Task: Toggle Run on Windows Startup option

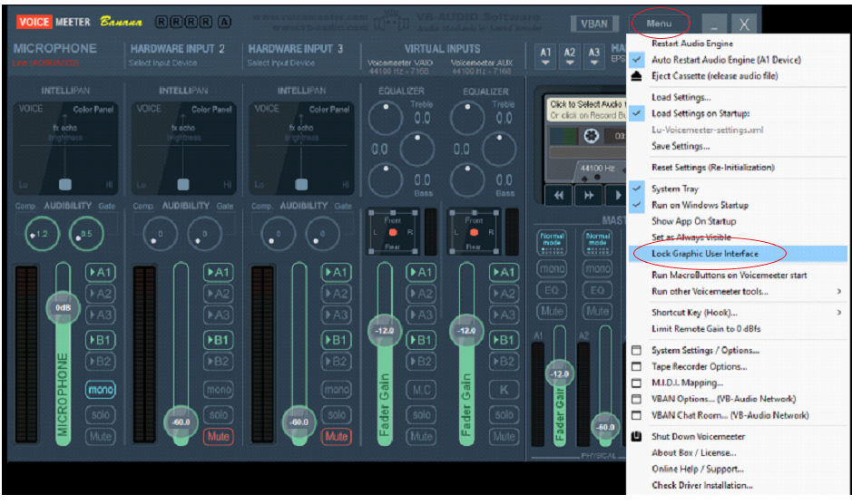Action: click(637, 205)
